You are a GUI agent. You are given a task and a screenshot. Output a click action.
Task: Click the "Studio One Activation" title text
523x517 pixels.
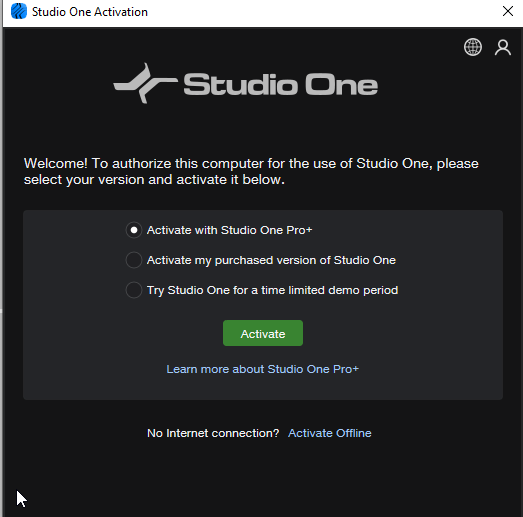90,12
